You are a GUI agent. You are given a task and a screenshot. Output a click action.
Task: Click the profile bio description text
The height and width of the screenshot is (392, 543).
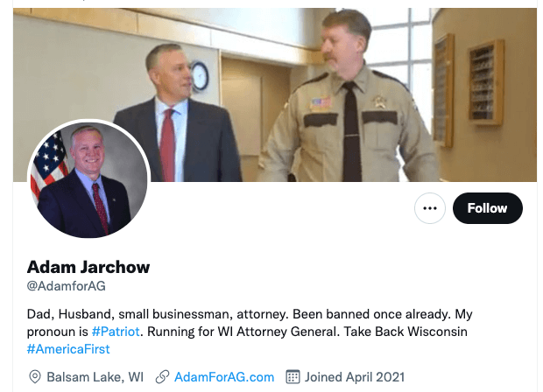[x=250, y=332]
